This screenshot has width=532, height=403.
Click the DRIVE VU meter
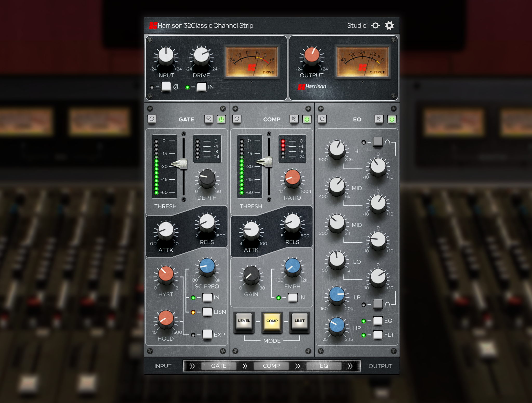pos(251,61)
